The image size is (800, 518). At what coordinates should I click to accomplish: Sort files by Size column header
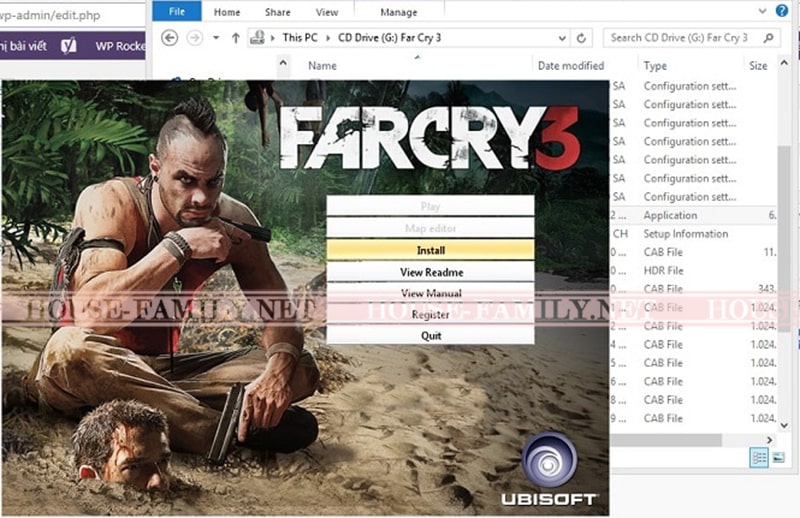click(758, 66)
